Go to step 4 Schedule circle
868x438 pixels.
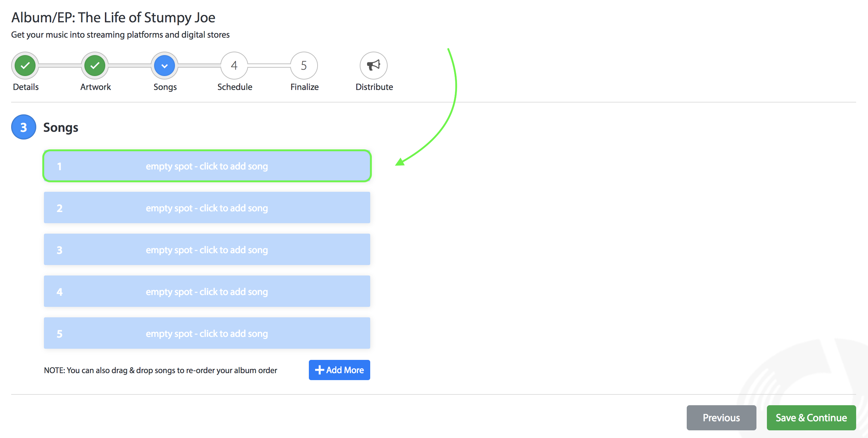pyautogui.click(x=234, y=65)
